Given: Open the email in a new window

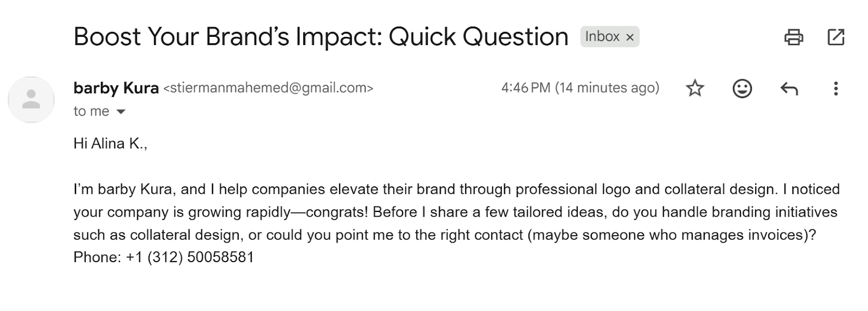Looking at the screenshot, I should pos(835,37).
